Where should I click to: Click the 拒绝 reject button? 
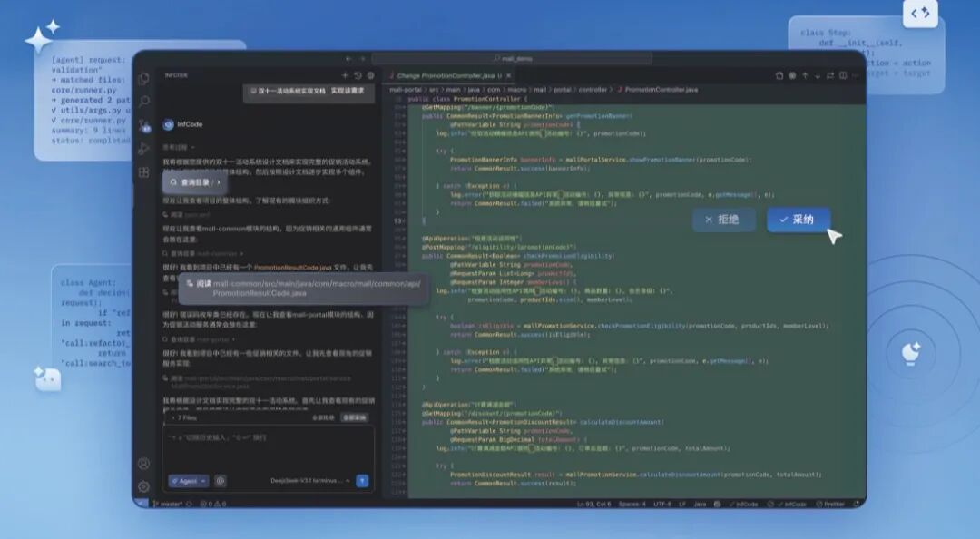pos(723,220)
